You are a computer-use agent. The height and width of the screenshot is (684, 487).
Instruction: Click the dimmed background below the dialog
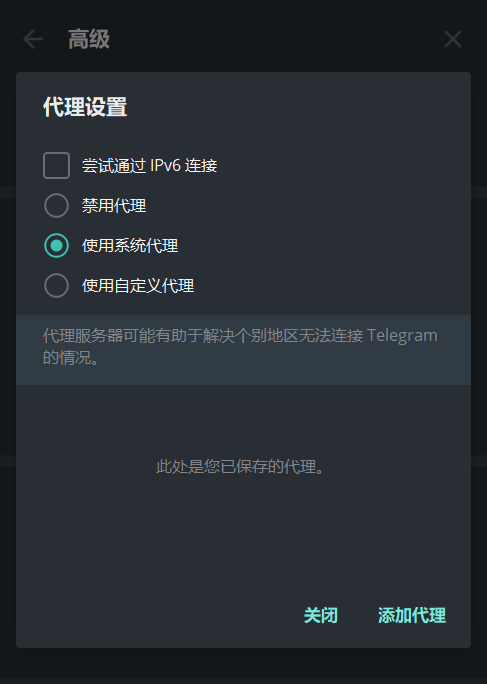244,666
